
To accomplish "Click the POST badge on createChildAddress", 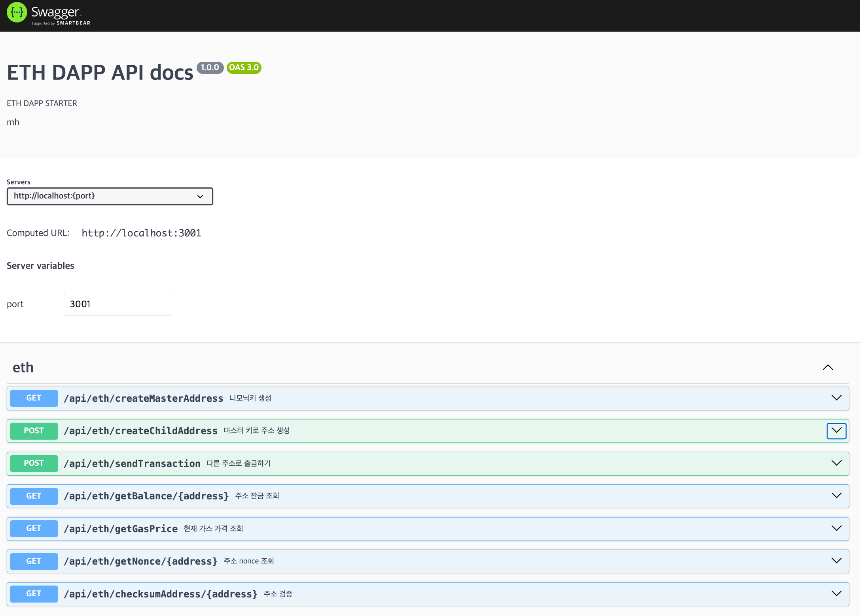I will coord(34,431).
